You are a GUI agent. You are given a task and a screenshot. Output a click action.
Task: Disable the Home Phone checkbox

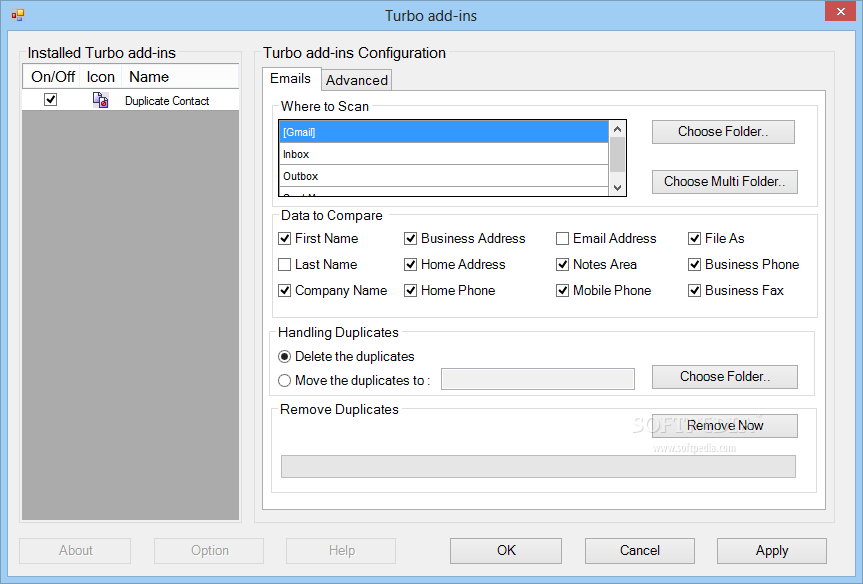click(x=410, y=291)
